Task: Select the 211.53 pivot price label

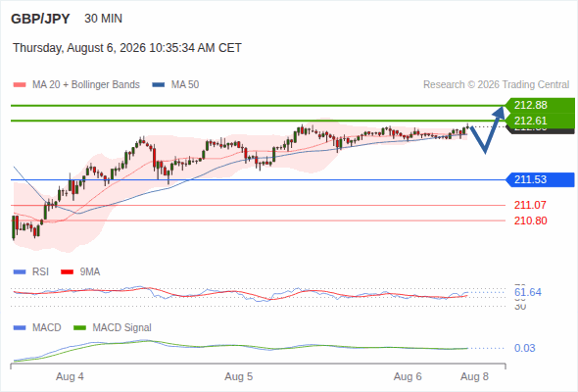Action: [x=540, y=180]
